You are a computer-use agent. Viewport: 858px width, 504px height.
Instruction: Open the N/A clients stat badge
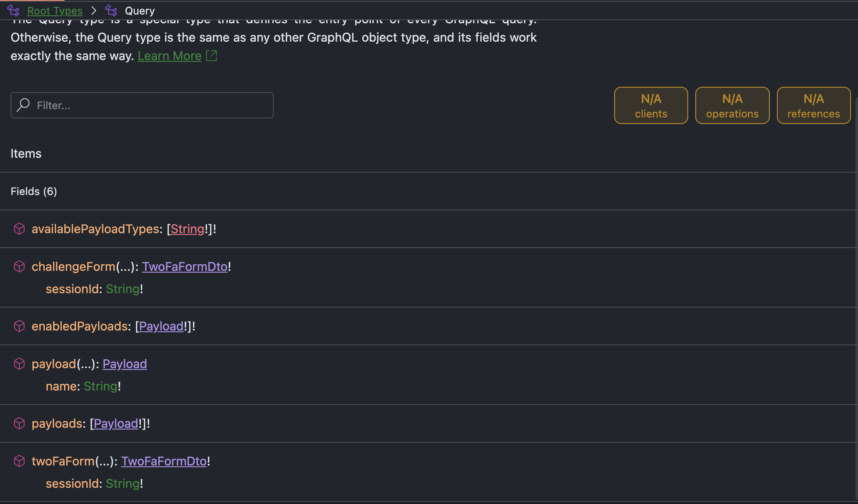(651, 106)
